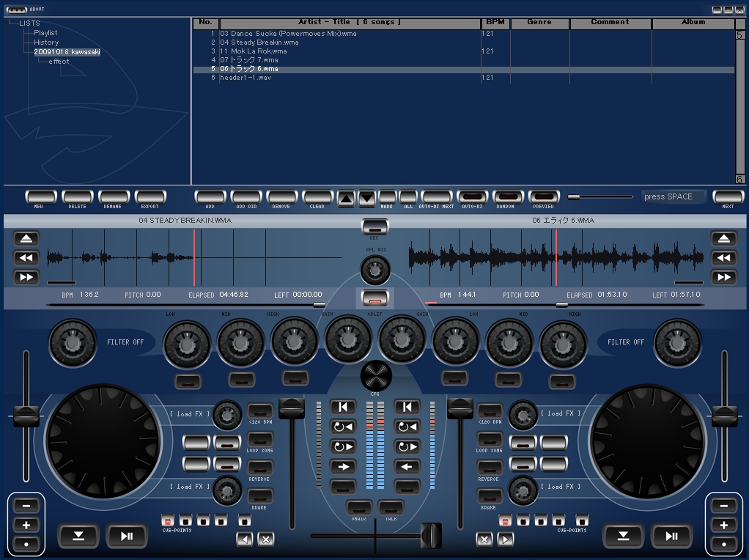
Task: Toggle right deck <120 BPM
Action: 490,411
